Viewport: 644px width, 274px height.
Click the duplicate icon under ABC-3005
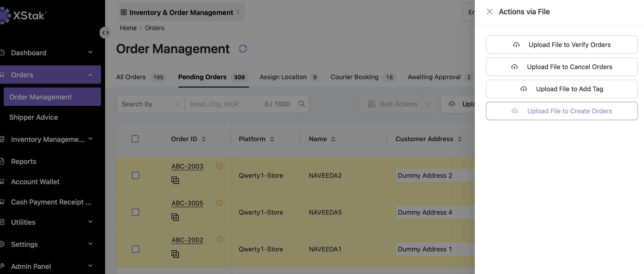175,217
